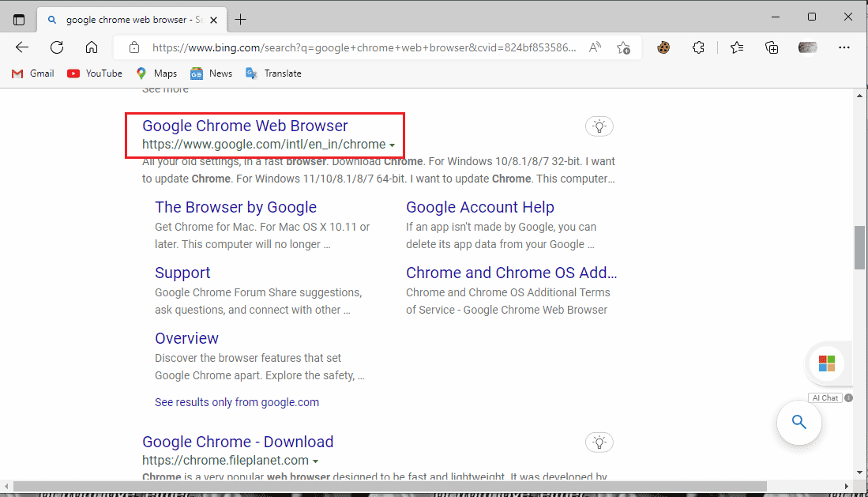Click the vertical scrollbar thumb
Screen dimensions: 868x497
click(860, 248)
